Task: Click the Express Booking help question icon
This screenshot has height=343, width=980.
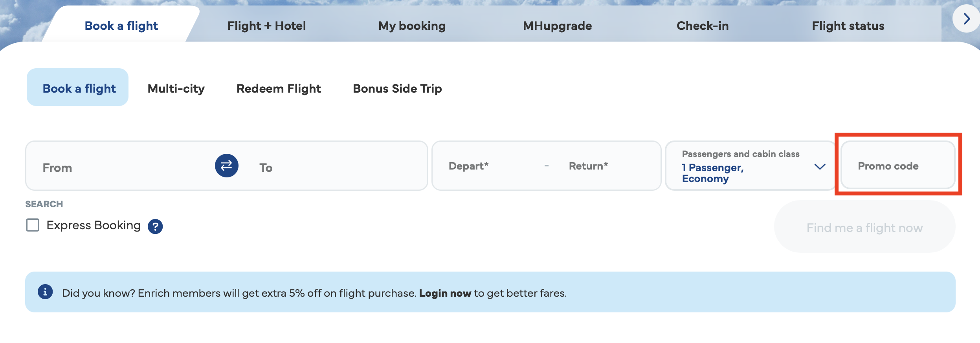Action: 155,226
